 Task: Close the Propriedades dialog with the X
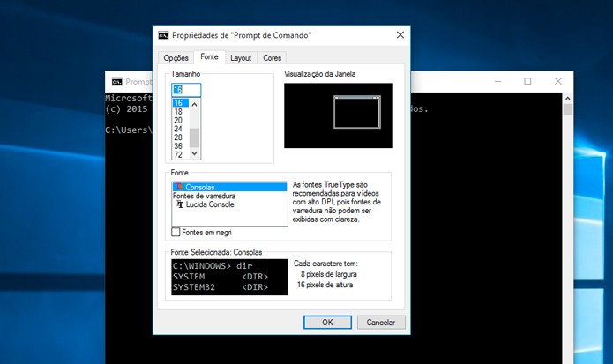click(400, 35)
